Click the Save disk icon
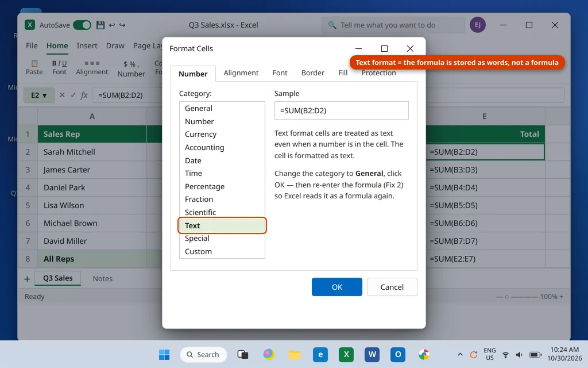 [100, 25]
